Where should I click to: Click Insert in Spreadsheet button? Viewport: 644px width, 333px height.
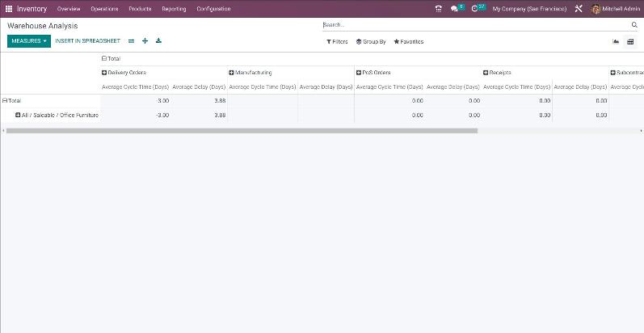click(87, 41)
